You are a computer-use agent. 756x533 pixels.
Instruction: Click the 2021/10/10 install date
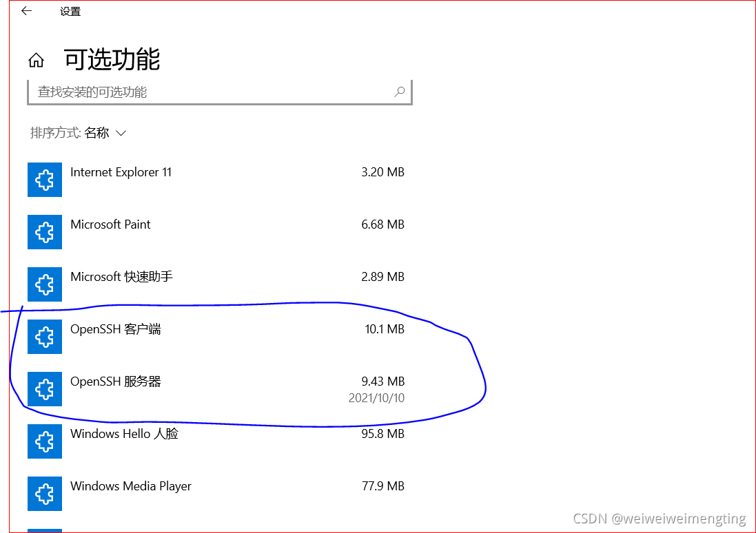pyautogui.click(x=376, y=398)
